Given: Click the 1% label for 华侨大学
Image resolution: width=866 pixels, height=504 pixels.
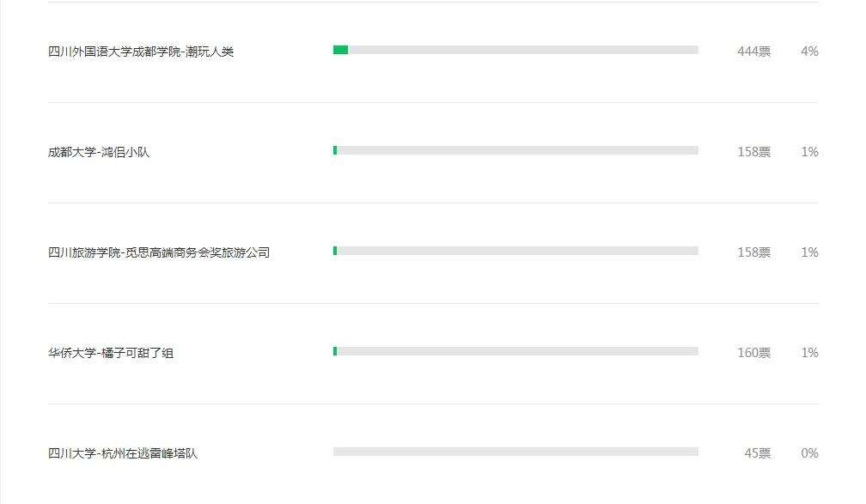Looking at the screenshot, I should 809,353.
